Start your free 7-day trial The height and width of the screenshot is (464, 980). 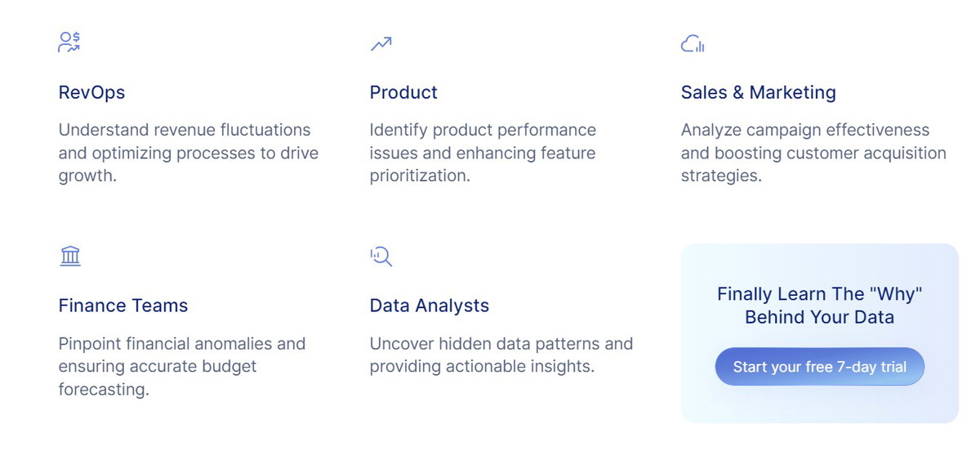[819, 367]
